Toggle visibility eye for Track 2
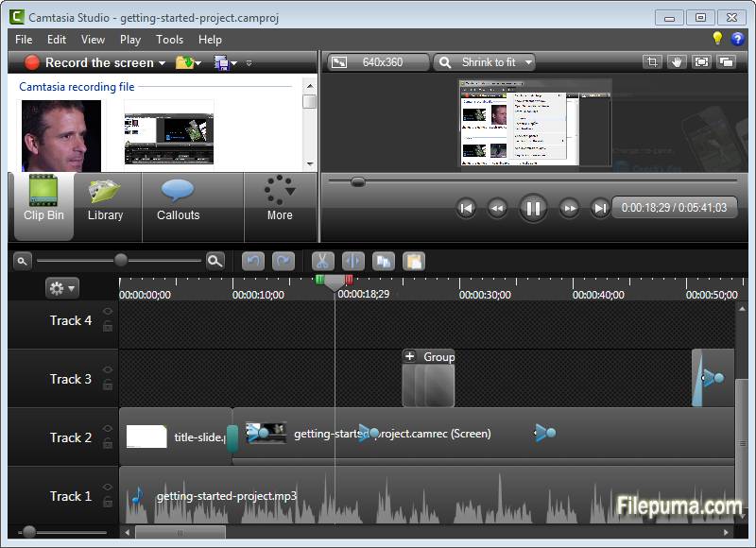756x548 pixels. pos(108,428)
